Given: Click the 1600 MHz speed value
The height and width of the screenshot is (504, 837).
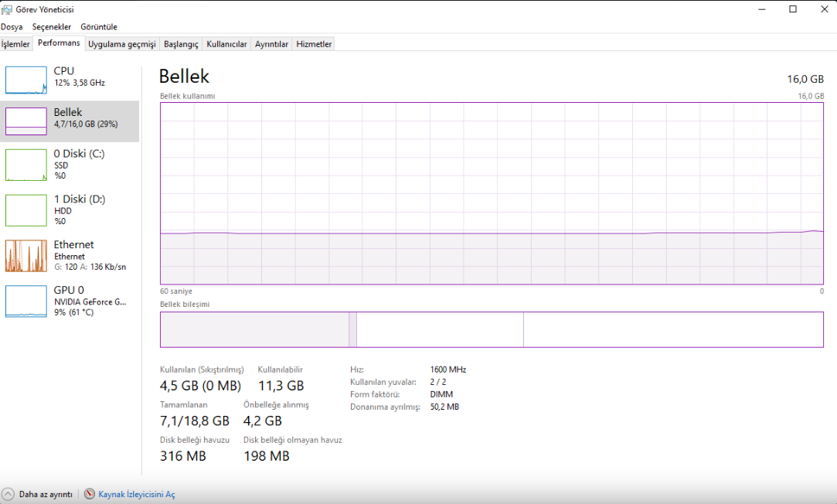Looking at the screenshot, I should coord(447,369).
